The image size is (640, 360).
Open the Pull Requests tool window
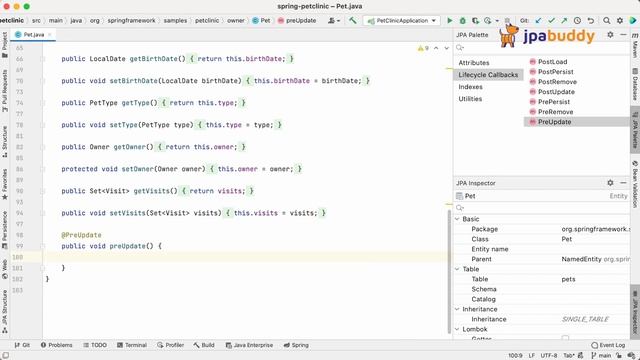[x=4, y=91]
